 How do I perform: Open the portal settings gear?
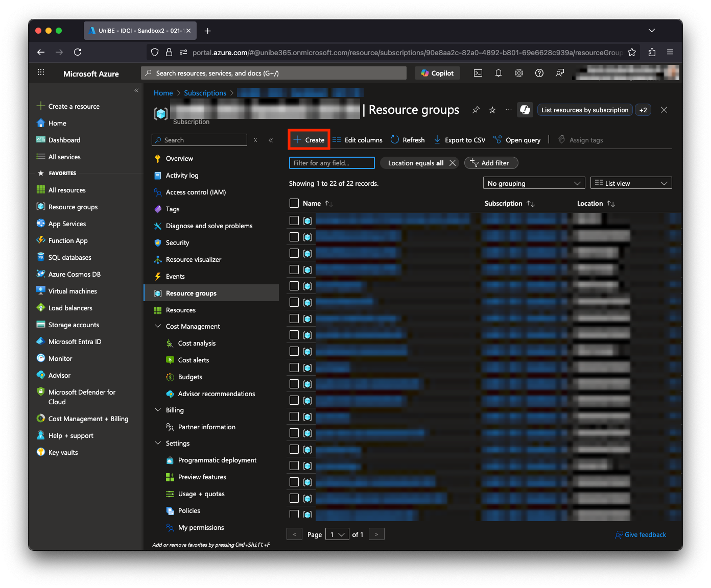tap(519, 73)
